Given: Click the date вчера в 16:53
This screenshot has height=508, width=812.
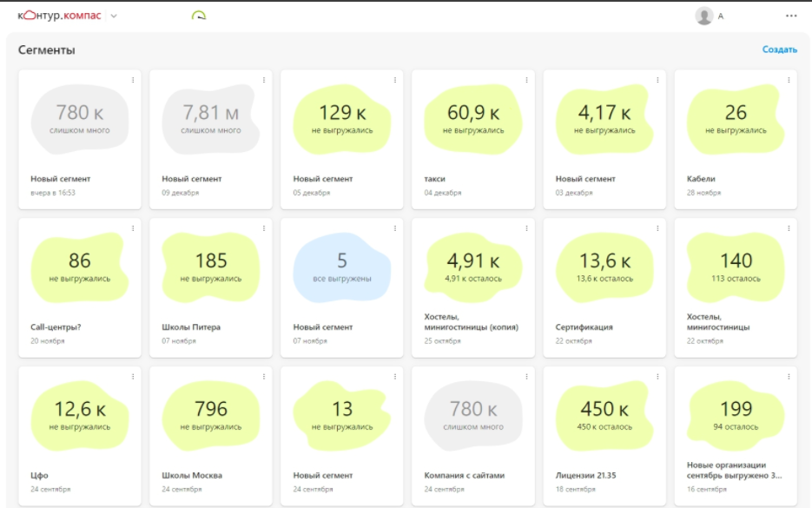Looking at the screenshot, I should (53, 193).
